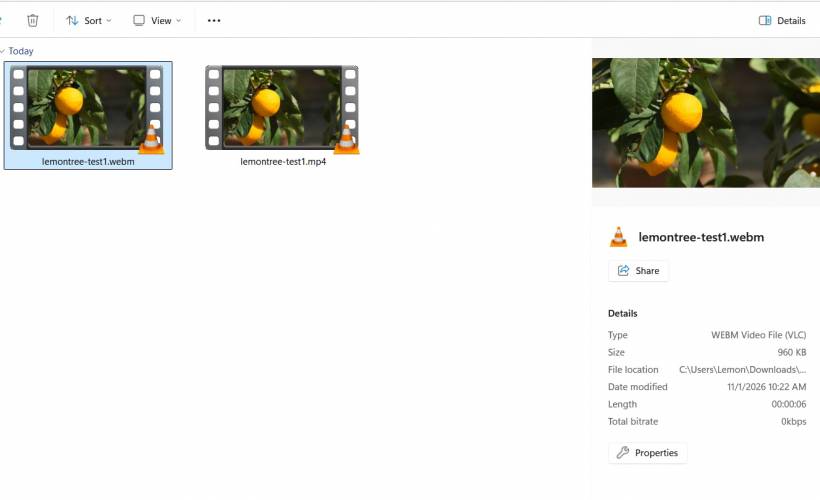Collapse the Today group chevron
This screenshot has width=820, height=500.
tap(3, 51)
